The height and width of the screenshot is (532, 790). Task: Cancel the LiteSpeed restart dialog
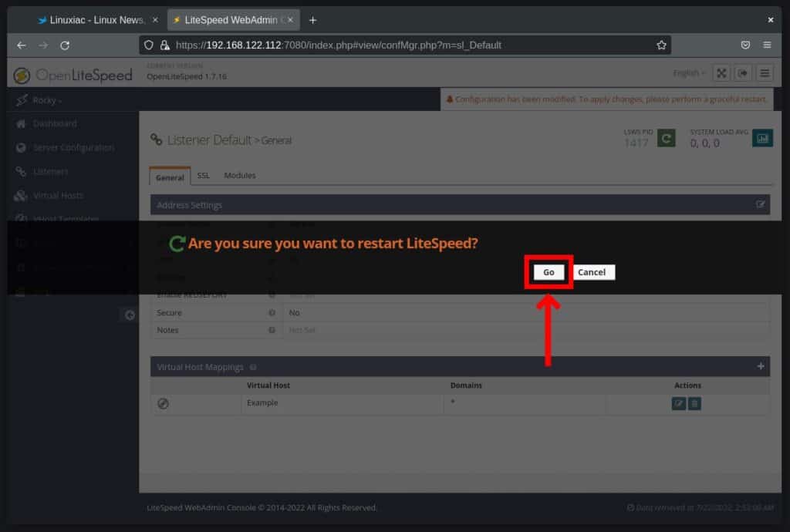[592, 272]
